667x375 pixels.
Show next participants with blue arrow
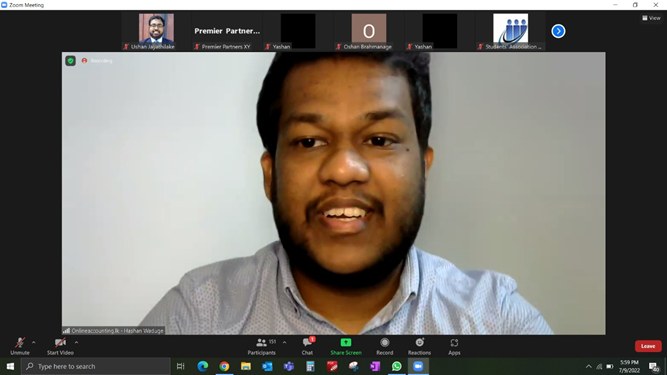coord(558,31)
